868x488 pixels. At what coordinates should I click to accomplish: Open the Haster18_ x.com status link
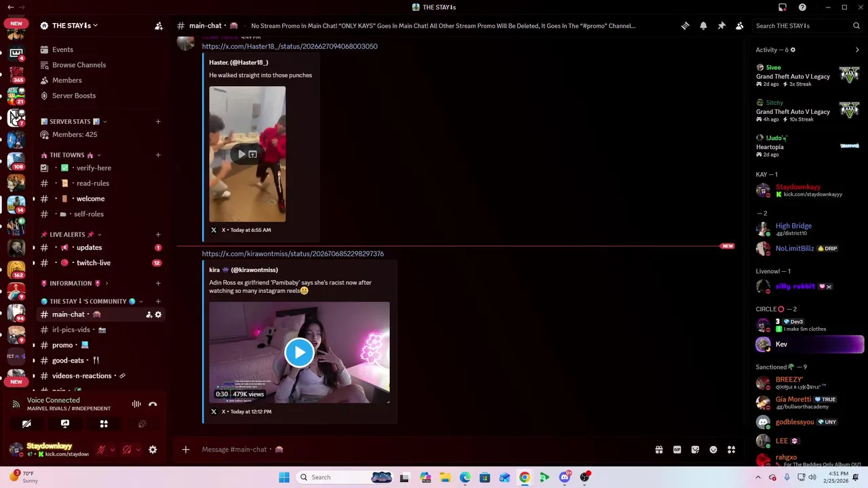click(290, 46)
